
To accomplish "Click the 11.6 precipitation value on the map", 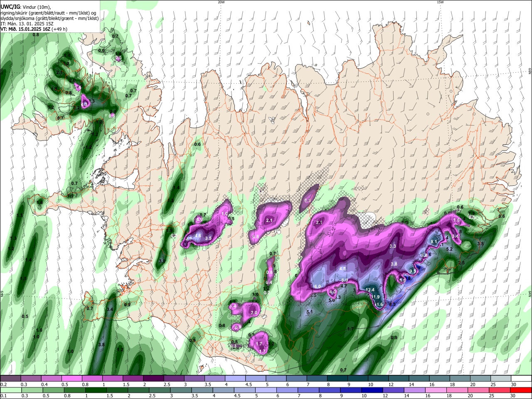I will (x=379, y=304).
